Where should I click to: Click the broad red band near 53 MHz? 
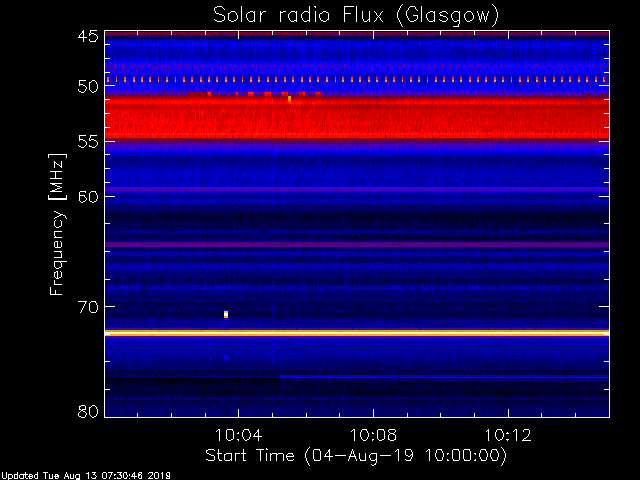(357, 118)
